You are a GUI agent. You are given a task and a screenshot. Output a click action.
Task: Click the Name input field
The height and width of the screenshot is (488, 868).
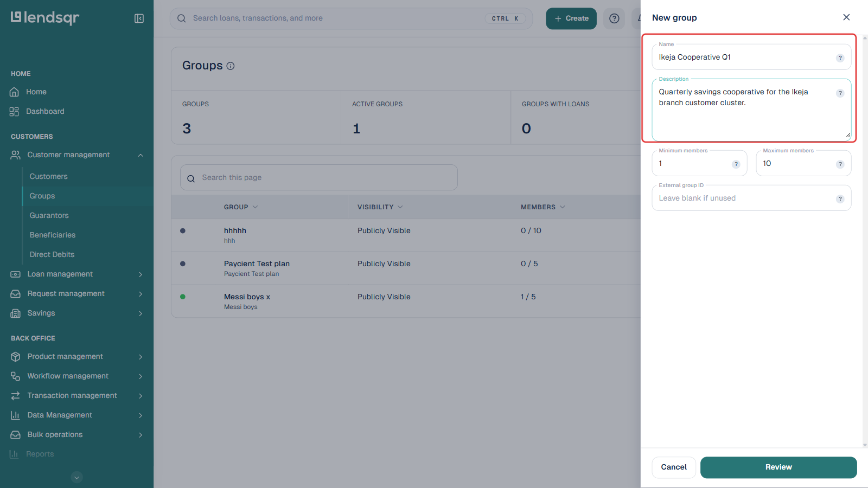pos(751,57)
